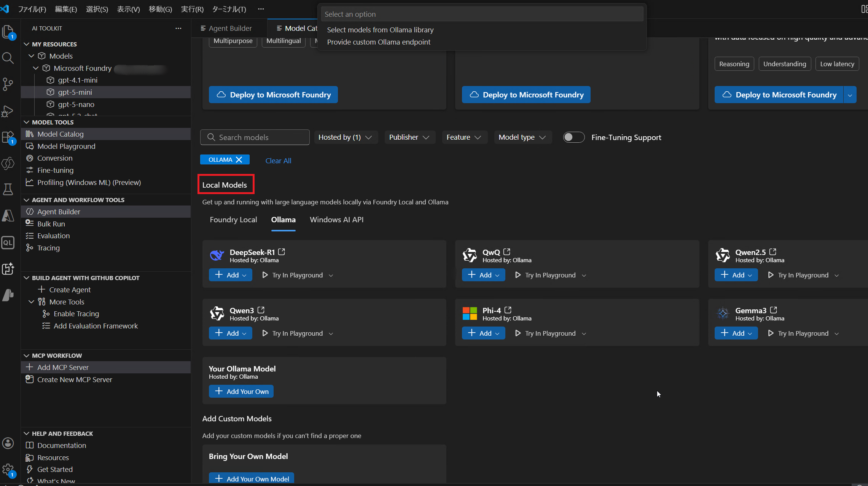Open Run and Debug view icon
Screen dimensions: 868x486
[x=8, y=111]
